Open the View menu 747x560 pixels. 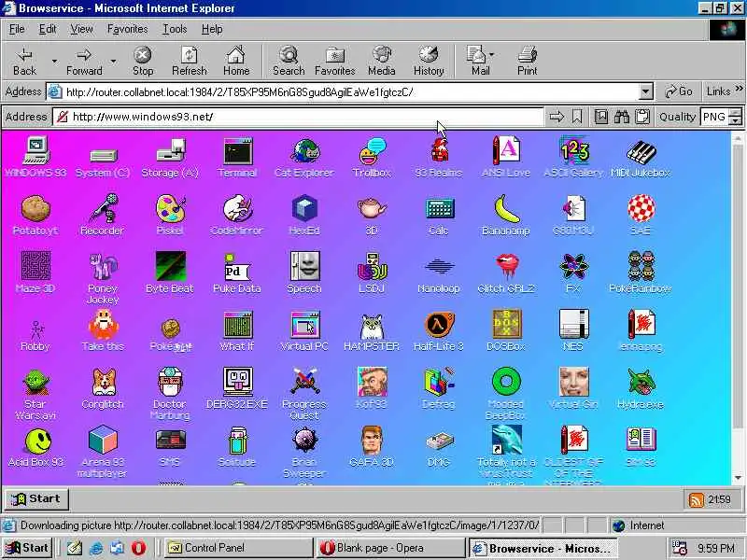pos(81,30)
